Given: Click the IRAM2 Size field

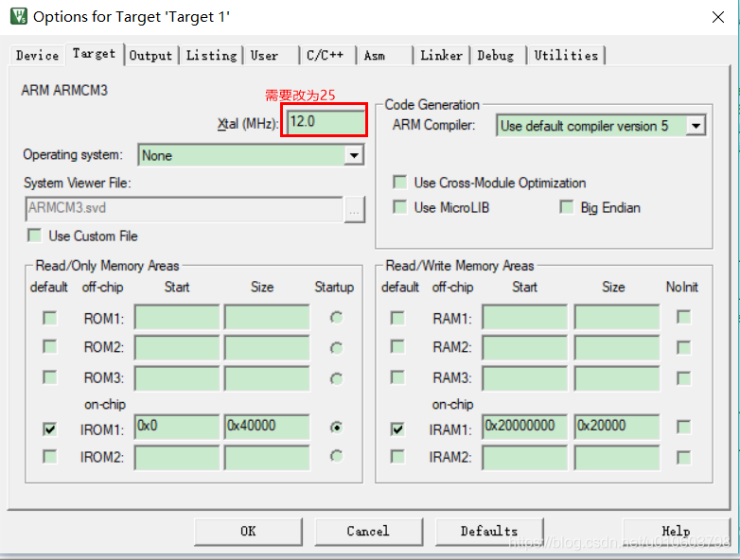Looking at the screenshot, I should (x=617, y=458).
